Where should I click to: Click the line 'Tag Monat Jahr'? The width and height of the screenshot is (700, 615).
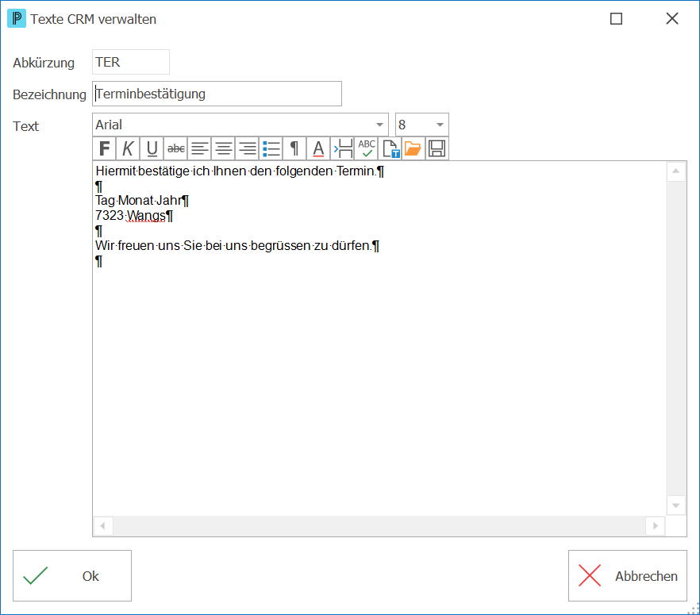coord(142,201)
